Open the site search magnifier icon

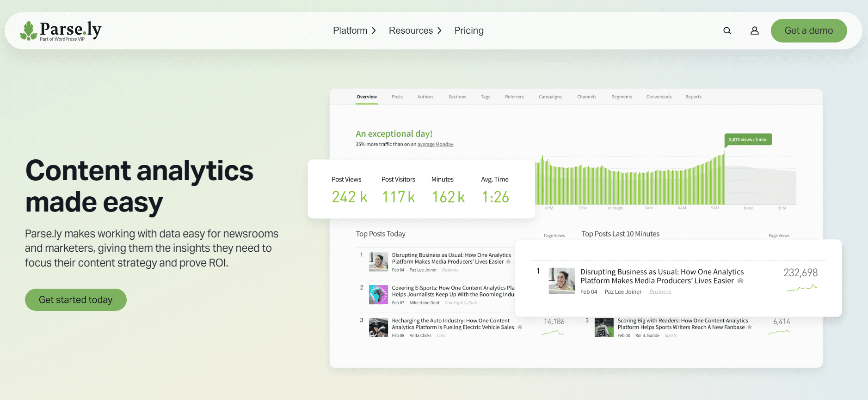[x=727, y=31]
